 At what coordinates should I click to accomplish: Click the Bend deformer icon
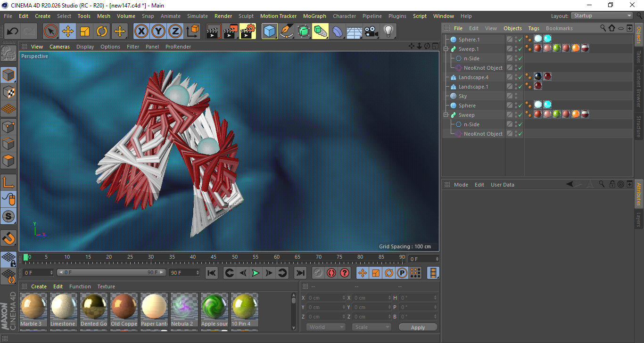pyautogui.click(x=338, y=32)
